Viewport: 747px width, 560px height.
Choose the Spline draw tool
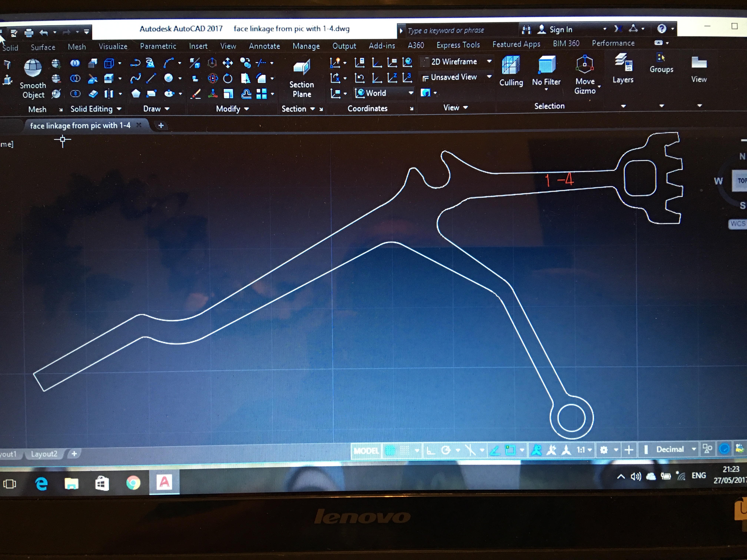pos(135,79)
